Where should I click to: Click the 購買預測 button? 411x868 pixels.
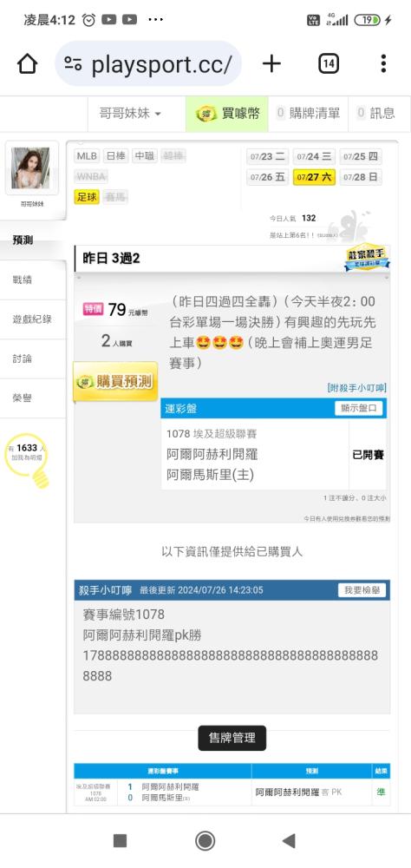point(115,381)
